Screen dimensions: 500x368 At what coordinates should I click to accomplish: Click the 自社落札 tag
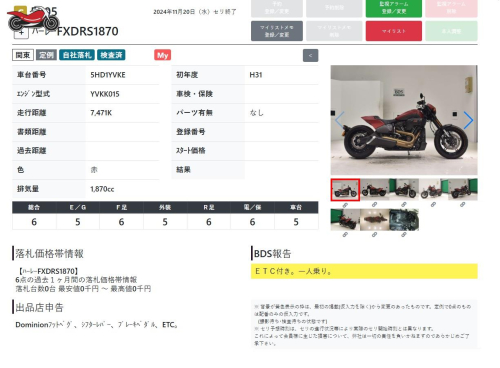point(77,55)
